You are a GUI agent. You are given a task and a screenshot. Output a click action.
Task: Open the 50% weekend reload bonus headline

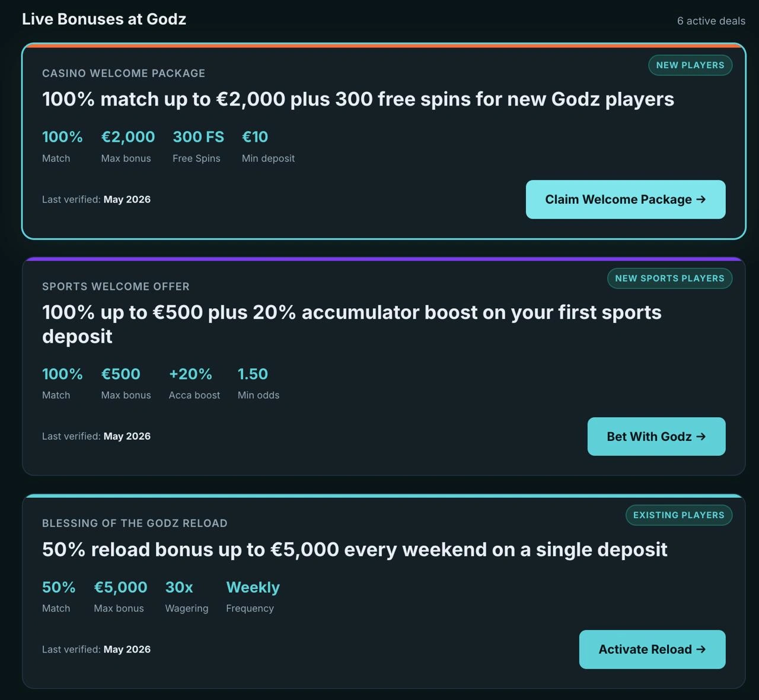pyautogui.click(x=355, y=549)
